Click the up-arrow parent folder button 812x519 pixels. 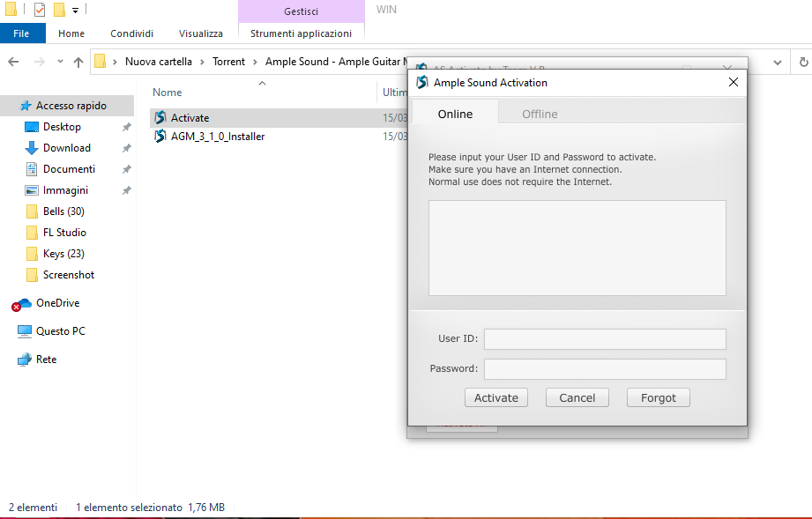click(78, 62)
